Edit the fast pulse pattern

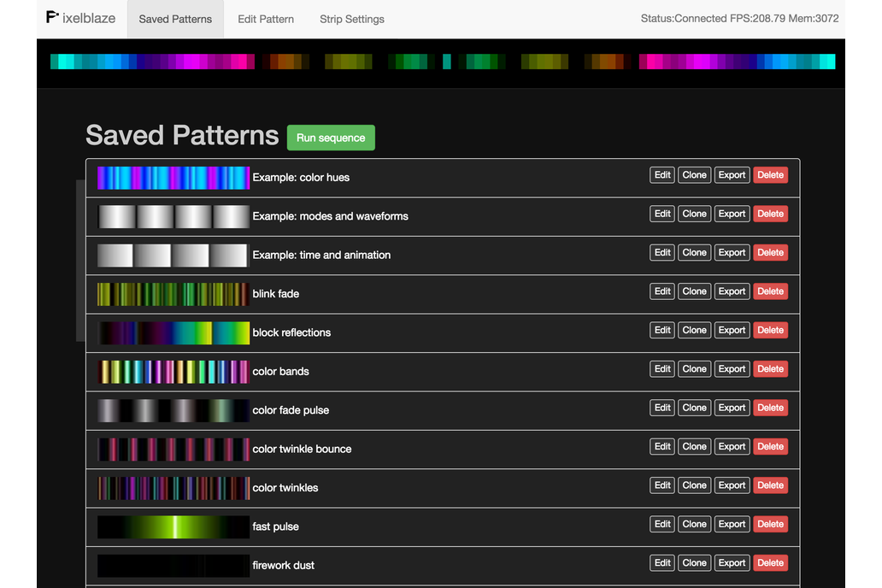tap(662, 525)
